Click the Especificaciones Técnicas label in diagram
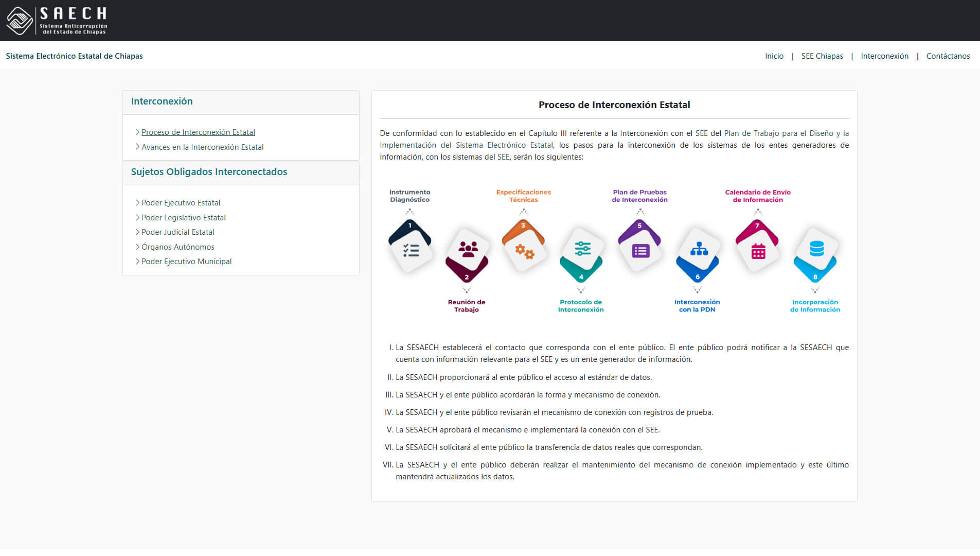This screenshot has height=556, width=980. click(523, 196)
